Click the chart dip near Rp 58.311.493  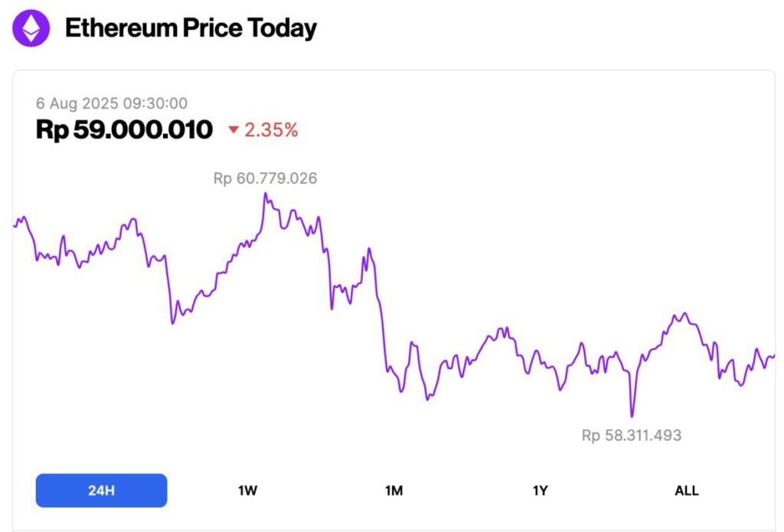coord(632,416)
